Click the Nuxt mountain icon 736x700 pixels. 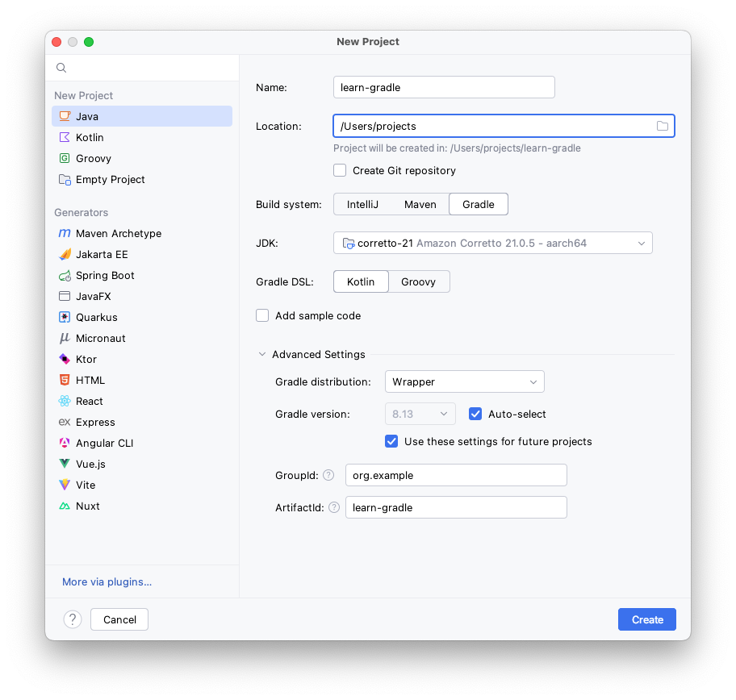(x=65, y=506)
